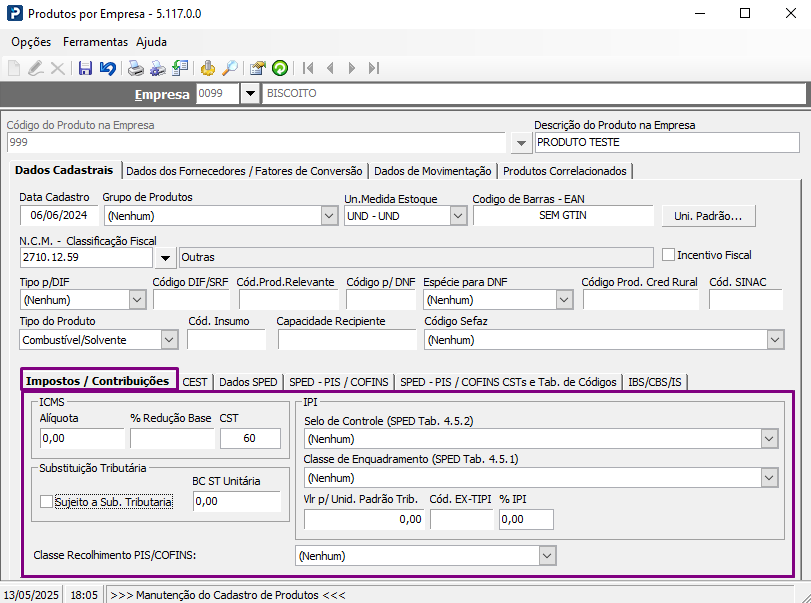Expand the Grupo de Produtos dropdown

coord(329,216)
